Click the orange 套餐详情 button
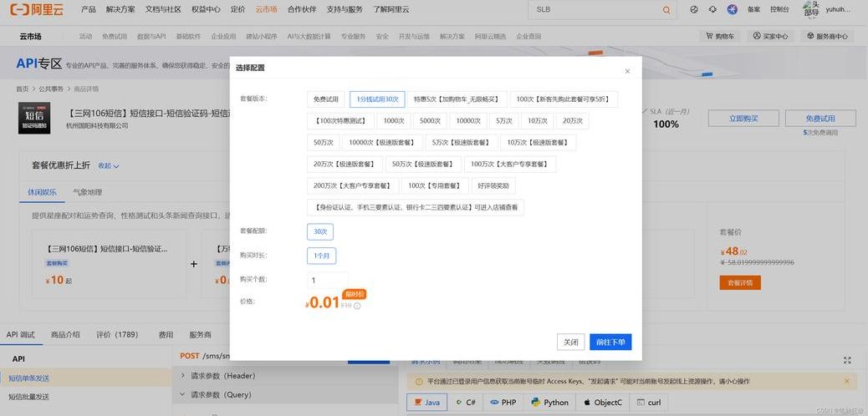868x416 pixels. (740, 282)
